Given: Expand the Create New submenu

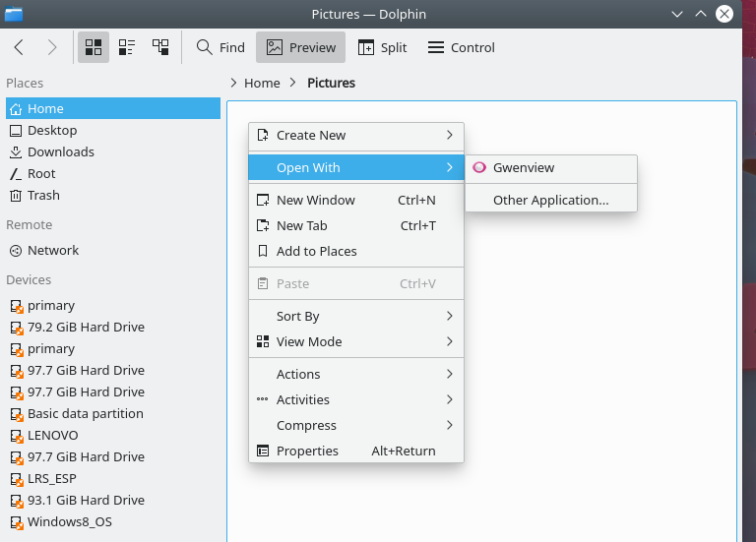Looking at the screenshot, I should 356,136.
